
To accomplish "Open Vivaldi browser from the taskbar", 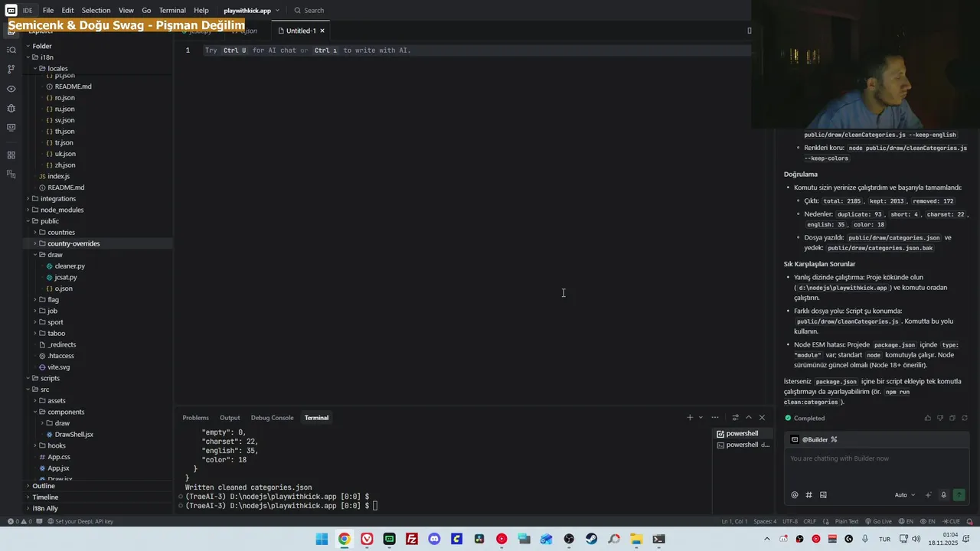I will click(x=367, y=540).
